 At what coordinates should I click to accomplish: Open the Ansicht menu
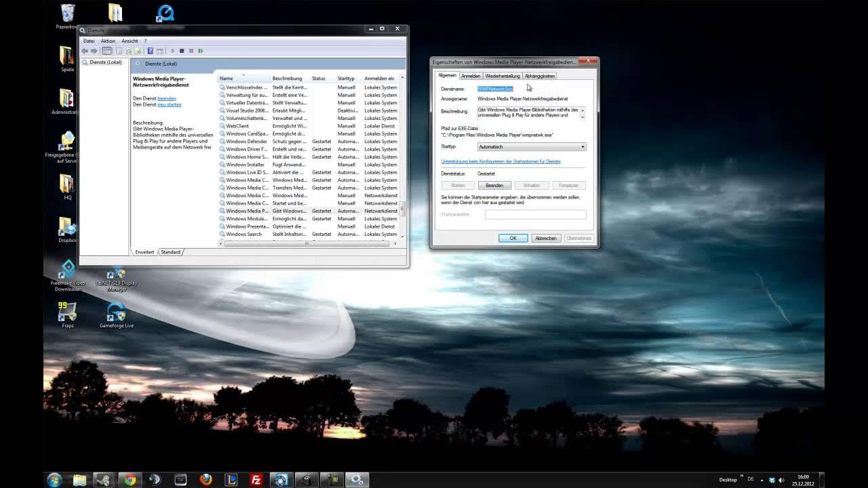[130, 41]
